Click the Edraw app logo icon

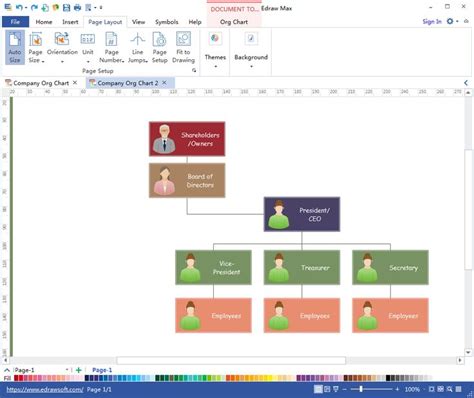[8, 7]
